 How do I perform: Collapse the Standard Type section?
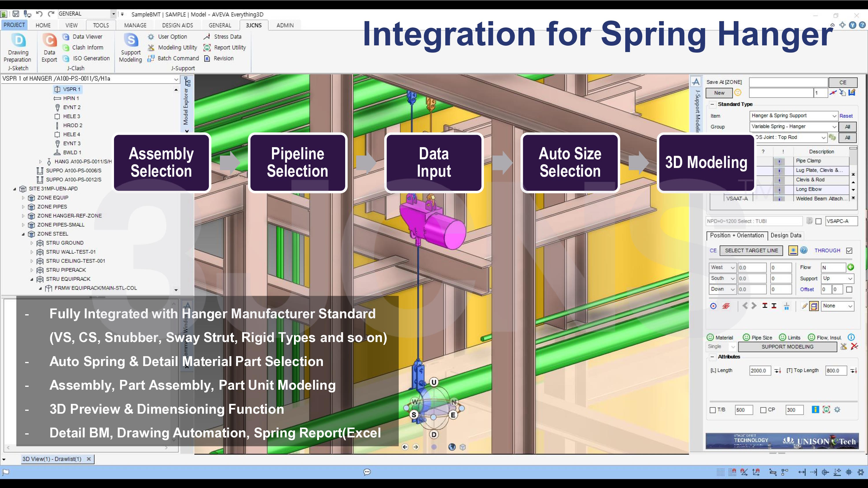[712, 104]
